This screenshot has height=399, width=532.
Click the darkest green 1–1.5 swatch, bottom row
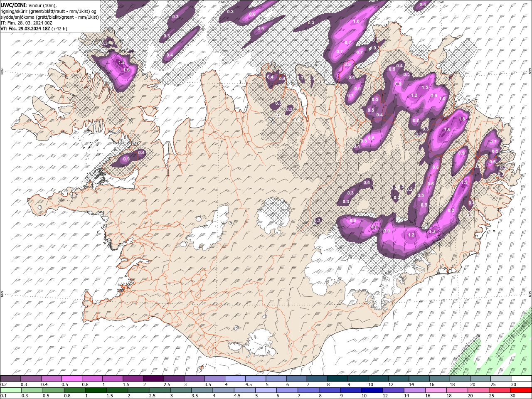(96, 390)
